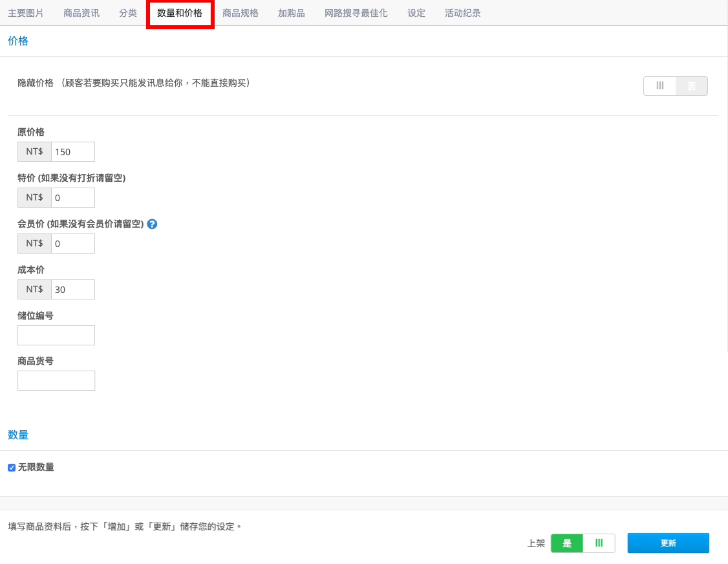The height and width of the screenshot is (564, 728).
Task: Uncheck the 无限数量 checkbox
Action: (x=11, y=467)
